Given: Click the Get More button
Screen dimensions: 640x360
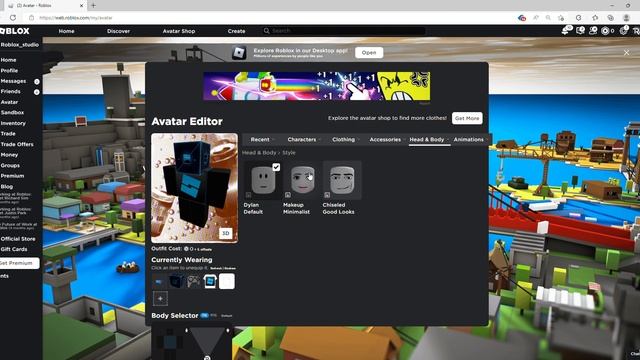Looking at the screenshot, I should pos(467,118).
